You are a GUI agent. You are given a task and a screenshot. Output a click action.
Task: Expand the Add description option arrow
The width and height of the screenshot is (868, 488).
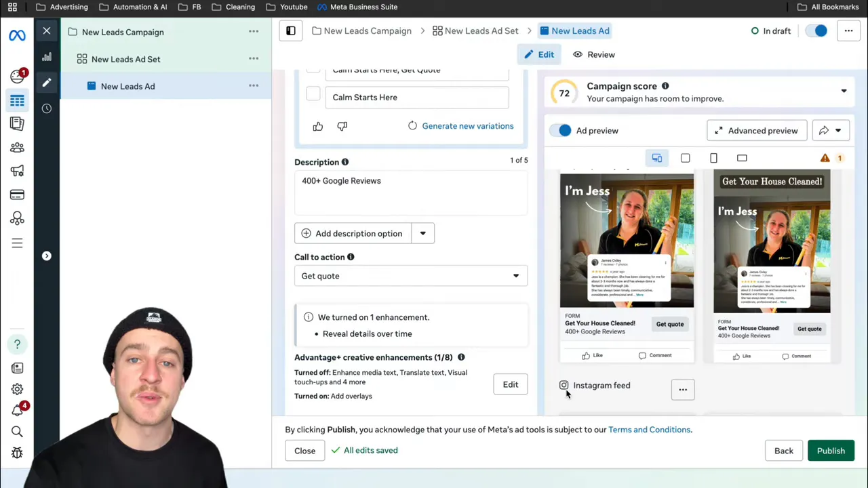(x=422, y=233)
